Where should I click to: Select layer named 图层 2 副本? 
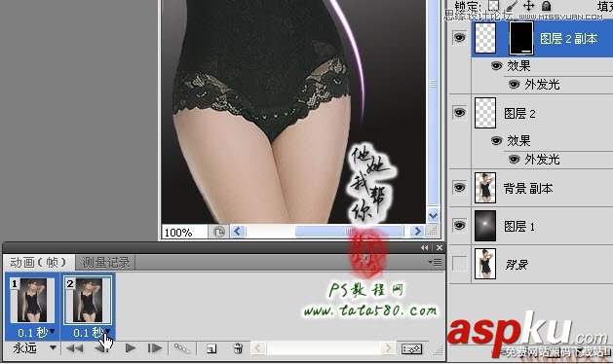tap(569, 38)
